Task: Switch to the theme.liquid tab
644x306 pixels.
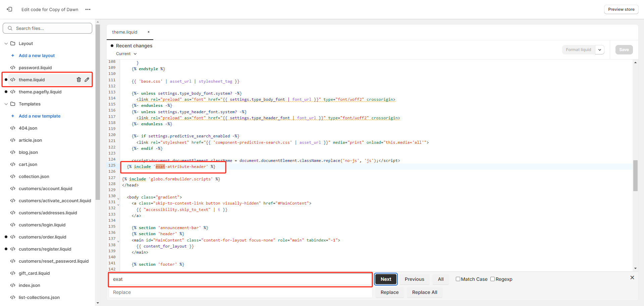Action: coord(124,32)
